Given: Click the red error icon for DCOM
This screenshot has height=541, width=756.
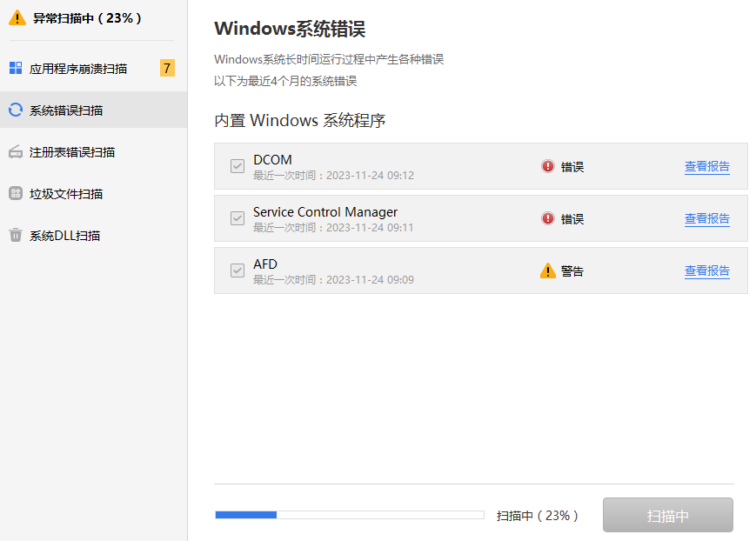Looking at the screenshot, I should click(548, 166).
